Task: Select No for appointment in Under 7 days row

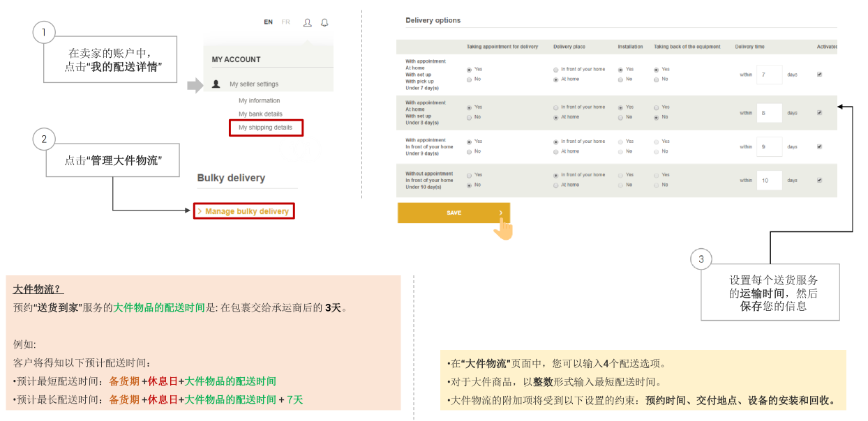Action: [468, 79]
